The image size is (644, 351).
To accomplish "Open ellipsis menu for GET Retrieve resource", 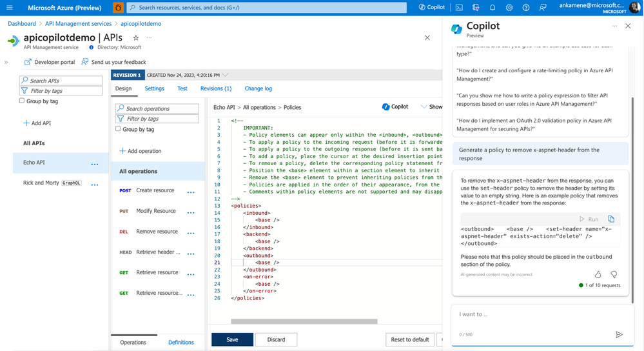I will coord(191,275).
